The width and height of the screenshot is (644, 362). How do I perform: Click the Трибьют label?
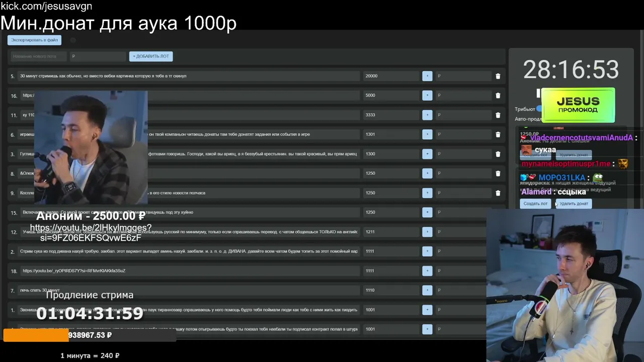[x=525, y=109]
